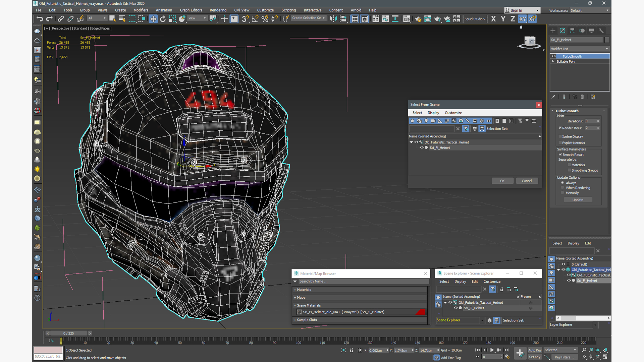Image resolution: width=644 pixels, height=362 pixels.
Task: Activate Bind to Space Warp tool
Action: [80, 19]
